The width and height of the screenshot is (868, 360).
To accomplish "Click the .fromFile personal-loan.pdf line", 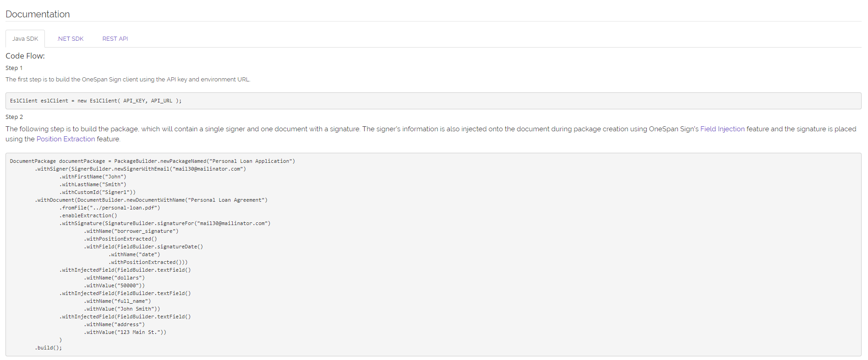I will point(109,208).
